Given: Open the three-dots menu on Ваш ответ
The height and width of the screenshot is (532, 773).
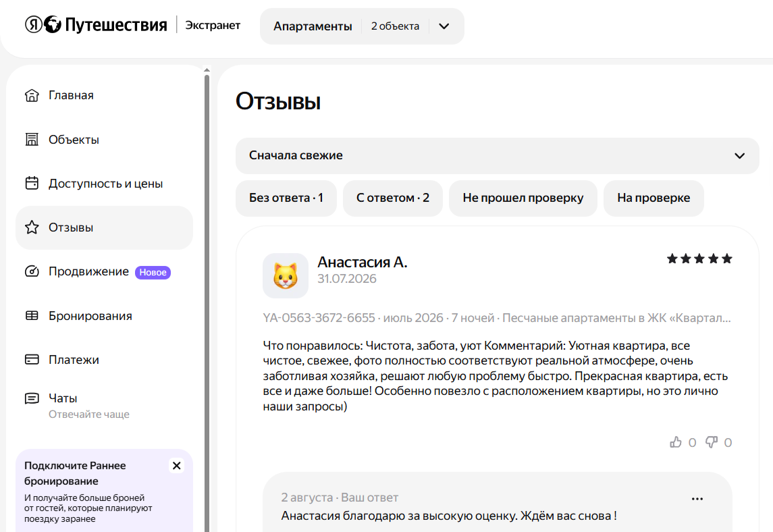Looking at the screenshot, I should [x=697, y=499].
